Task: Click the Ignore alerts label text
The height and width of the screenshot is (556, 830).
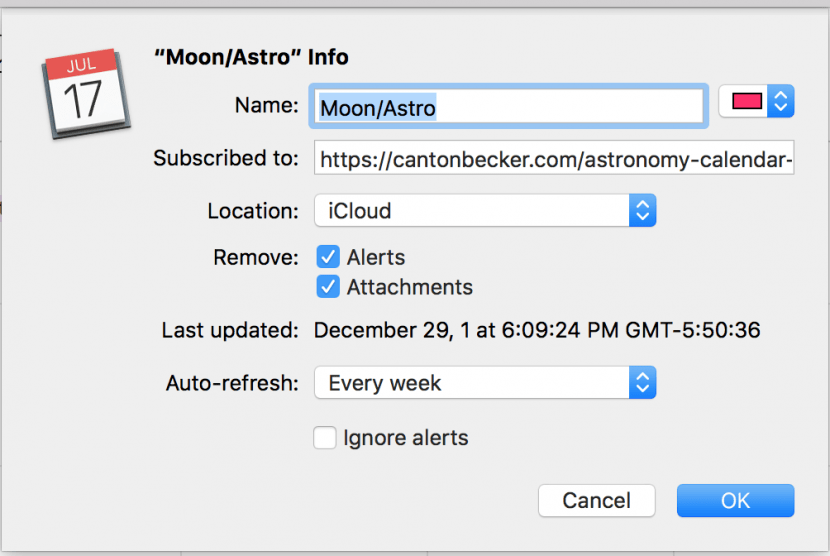Action: point(406,438)
